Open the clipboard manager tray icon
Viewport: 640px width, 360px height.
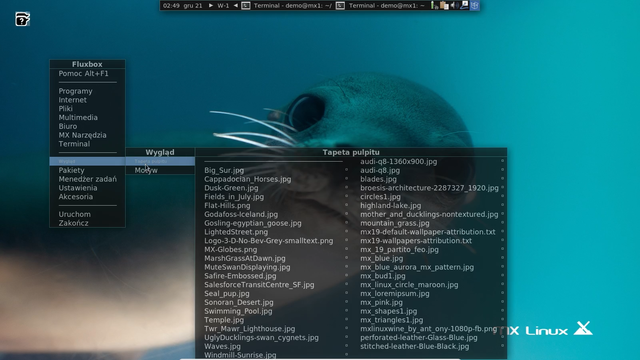click(444, 6)
